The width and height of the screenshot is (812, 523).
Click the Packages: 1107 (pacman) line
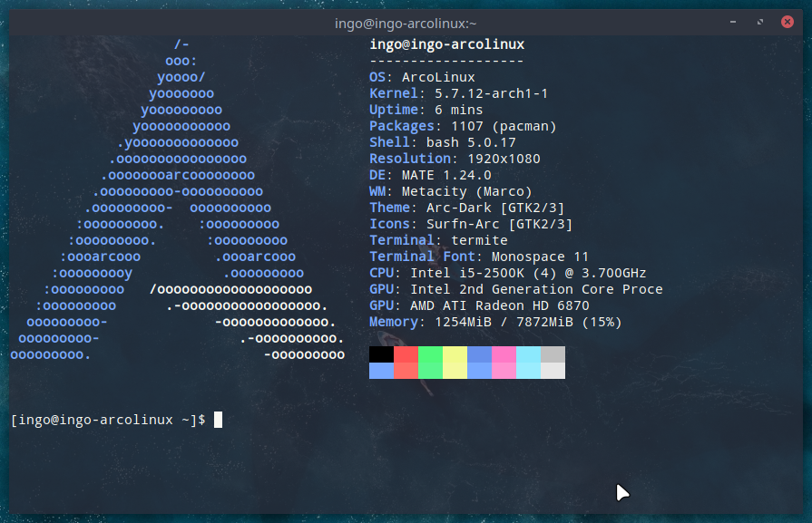point(463,126)
